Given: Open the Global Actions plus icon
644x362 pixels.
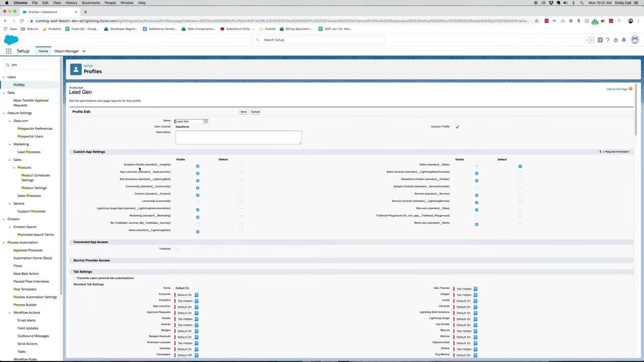Looking at the screenshot, I should pos(600,40).
